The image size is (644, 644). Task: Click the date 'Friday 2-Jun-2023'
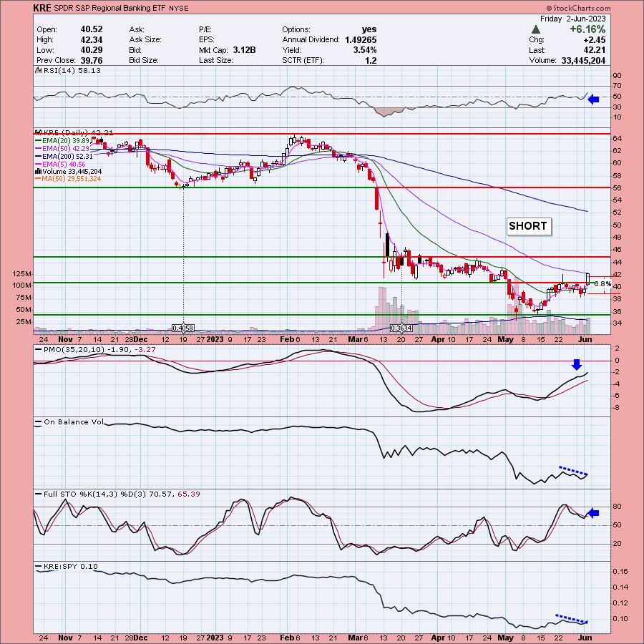pos(572,19)
